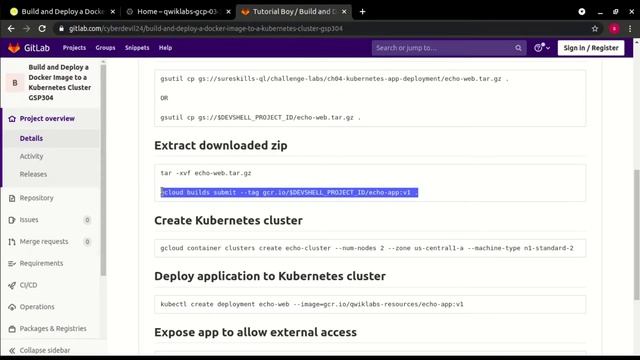Open the Snippets menu
The image size is (640, 360).
137,48
